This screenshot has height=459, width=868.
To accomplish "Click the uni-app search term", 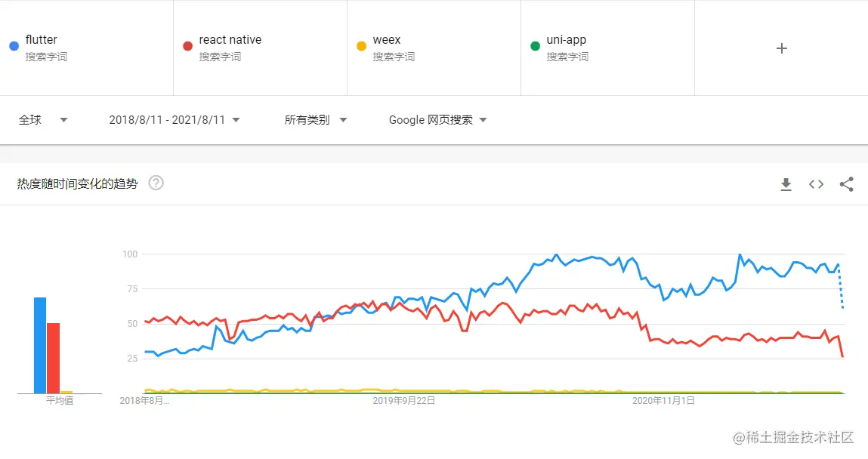I will [x=566, y=40].
